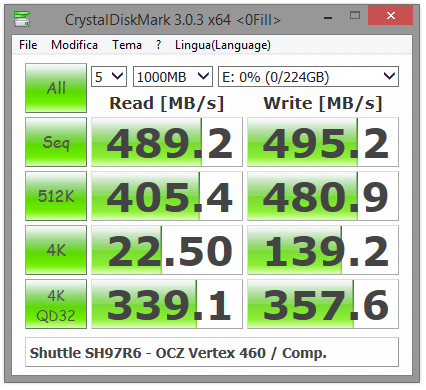This screenshot has width=426, height=390.
Task: Click the Read [MB/s] column header
Action: (x=167, y=103)
